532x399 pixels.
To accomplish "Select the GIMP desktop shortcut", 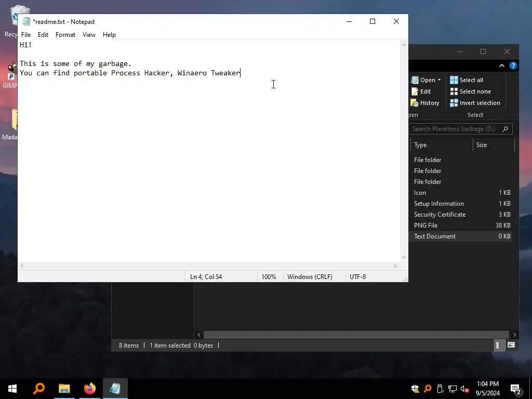I will (x=9, y=76).
